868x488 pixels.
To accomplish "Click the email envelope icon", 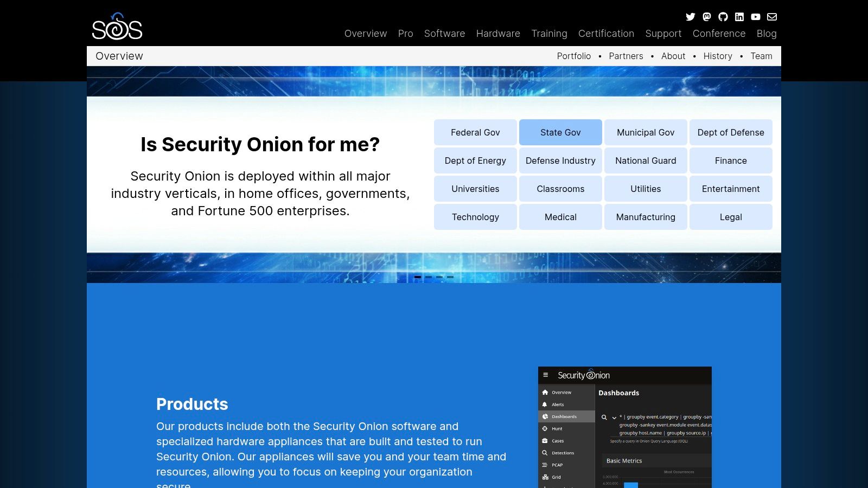I will (772, 17).
